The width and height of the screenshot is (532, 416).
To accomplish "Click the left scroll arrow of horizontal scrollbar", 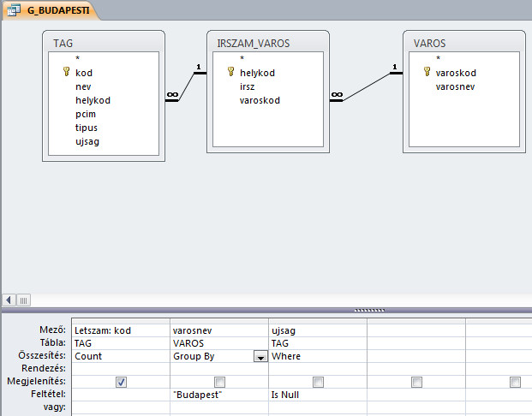I will pyautogui.click(x=9, y=300).
